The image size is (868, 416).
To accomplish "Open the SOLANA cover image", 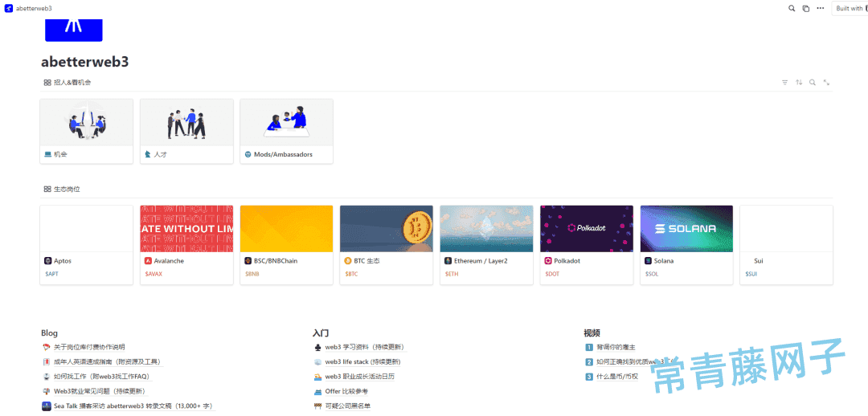I will [x=686, y=228].
